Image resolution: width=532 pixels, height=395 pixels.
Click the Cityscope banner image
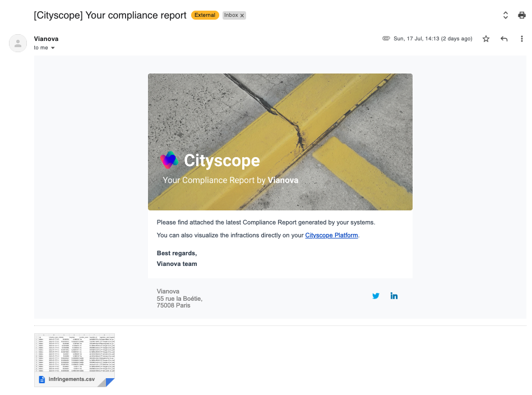coord(280,141)
